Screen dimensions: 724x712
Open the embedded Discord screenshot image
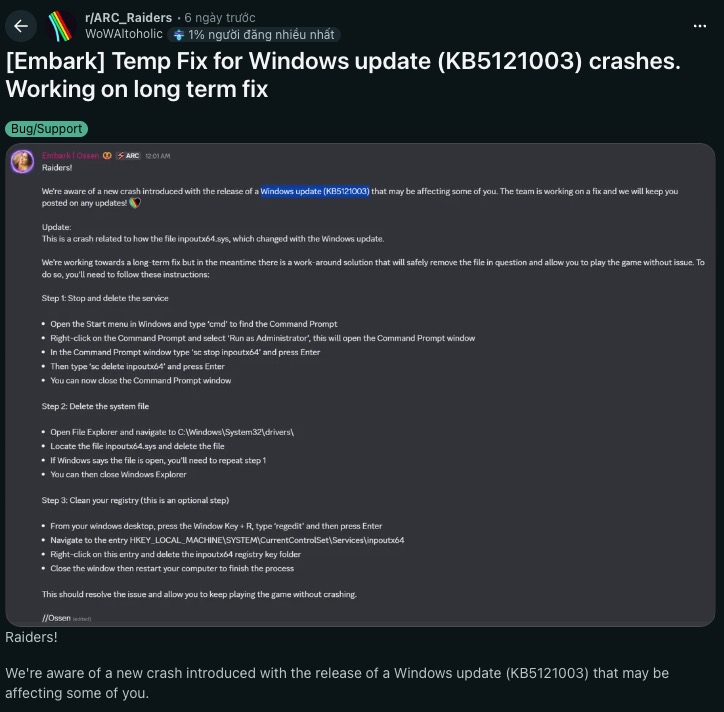click(360, 385)
